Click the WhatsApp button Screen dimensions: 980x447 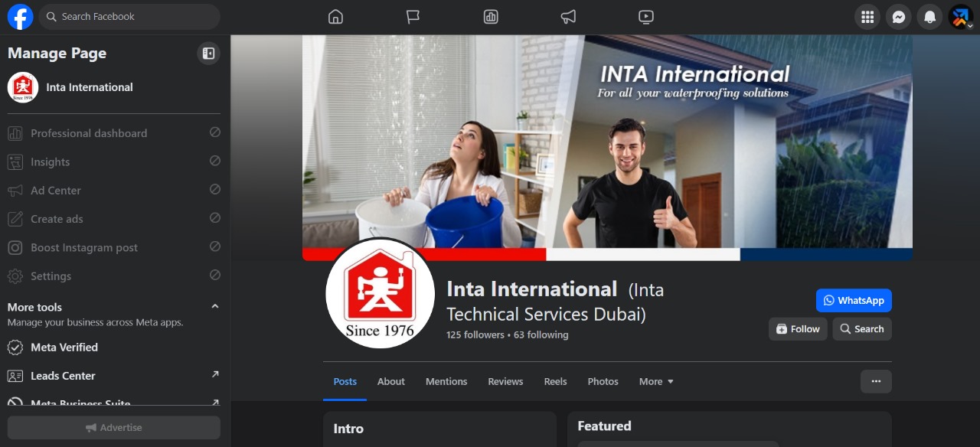[854, 300]
